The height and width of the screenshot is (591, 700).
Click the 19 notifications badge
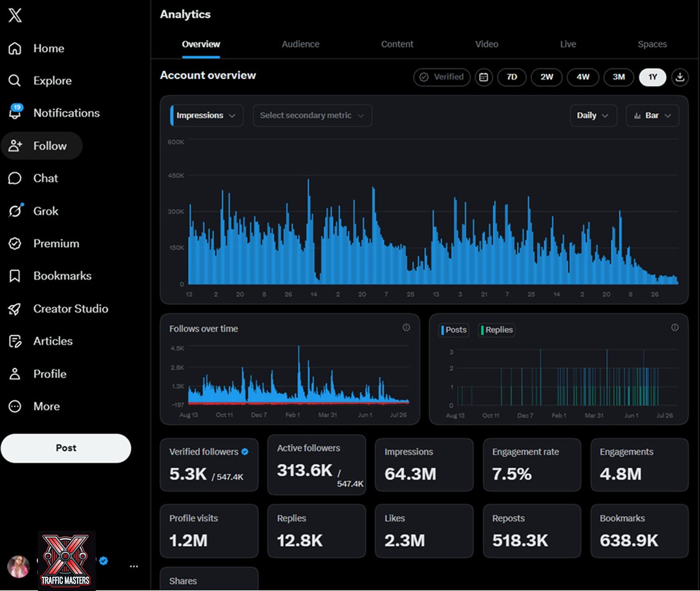pos(17,107)
